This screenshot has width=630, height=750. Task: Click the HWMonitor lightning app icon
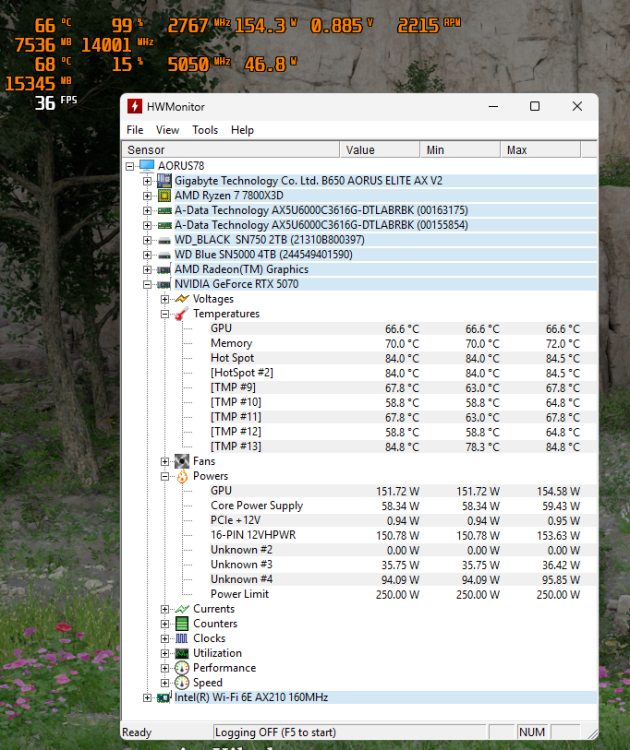pos(134,106)
